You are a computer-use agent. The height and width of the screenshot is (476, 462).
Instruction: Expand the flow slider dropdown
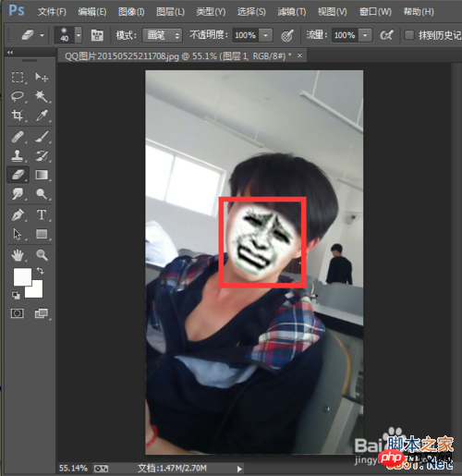[x=365, y=35]
